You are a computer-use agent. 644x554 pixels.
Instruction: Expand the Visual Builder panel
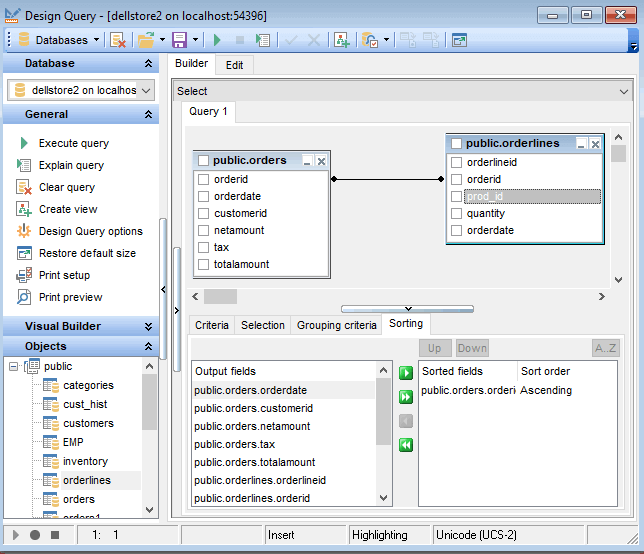[148, 326]
